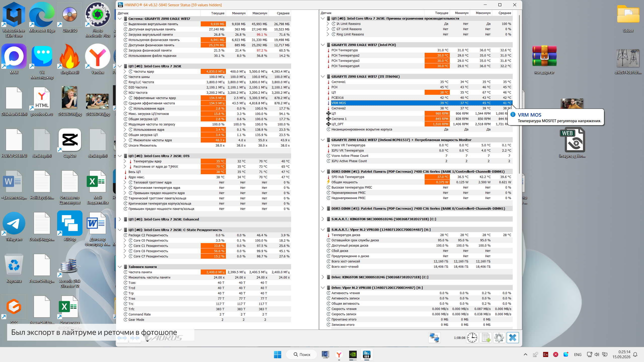Expand Эффективные частоты ядер row
This screenshot has width=644, height=362.
pos(125,98)
